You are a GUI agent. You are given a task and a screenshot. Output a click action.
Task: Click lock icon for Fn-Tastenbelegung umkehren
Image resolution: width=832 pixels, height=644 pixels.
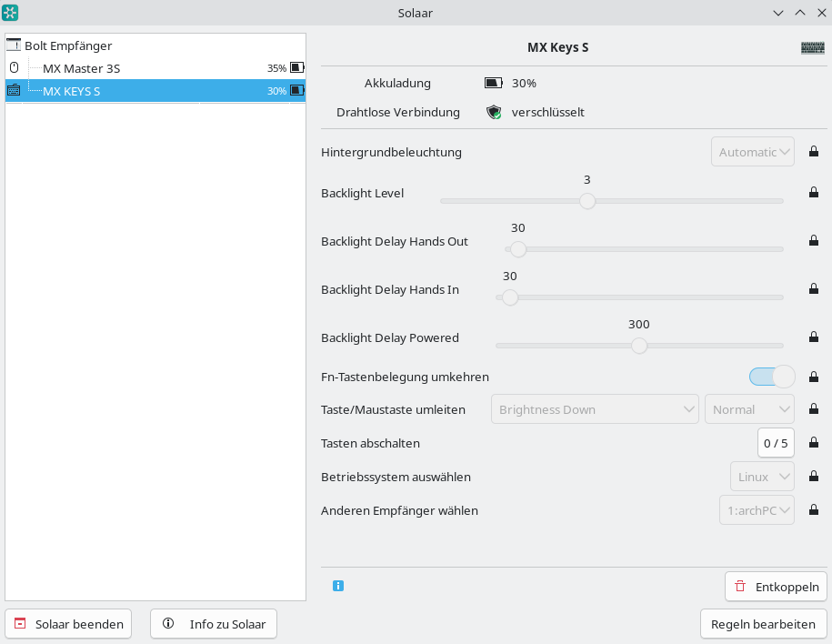tap(814, 377)
